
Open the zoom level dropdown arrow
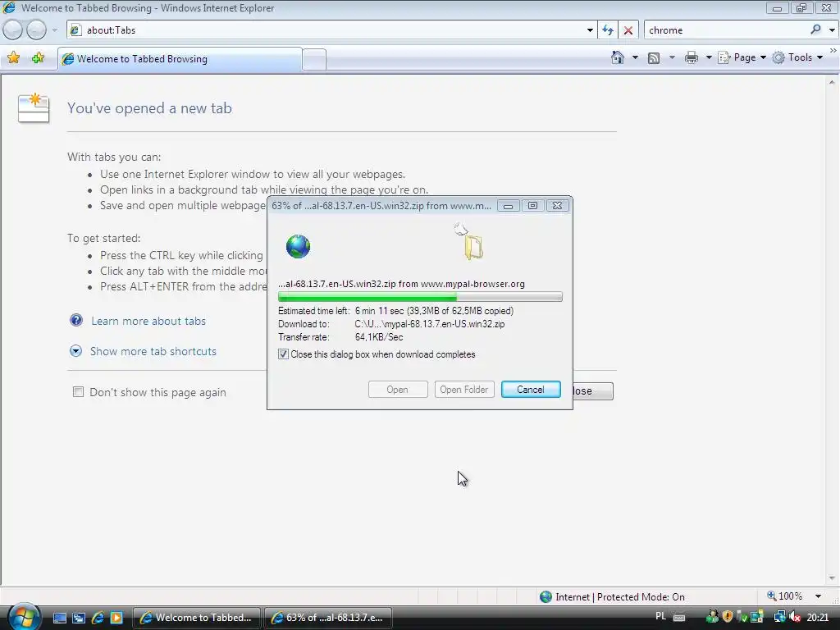pos(818,596)
